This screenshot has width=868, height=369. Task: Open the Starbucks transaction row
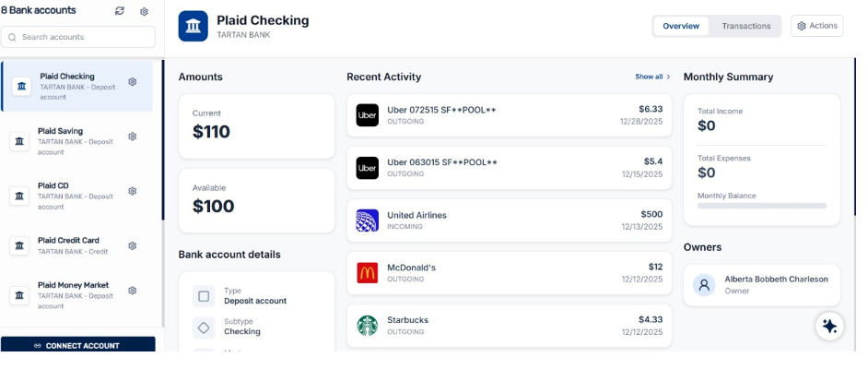(509, 325)
